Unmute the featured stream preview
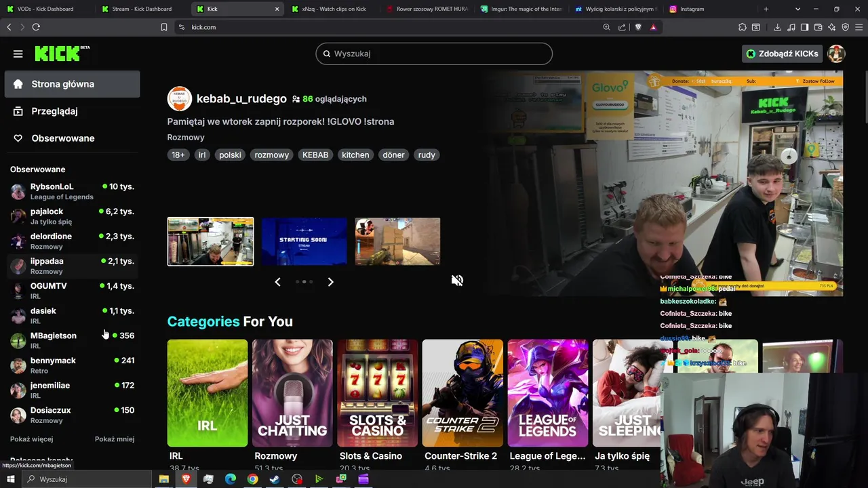This screenshot has width=868, height=488. pos(457,281)
